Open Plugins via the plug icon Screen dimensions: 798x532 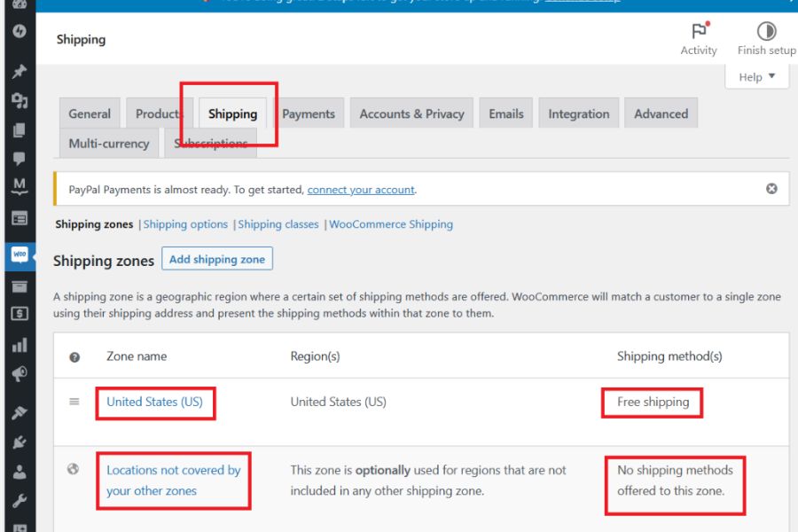coord(20,442)
